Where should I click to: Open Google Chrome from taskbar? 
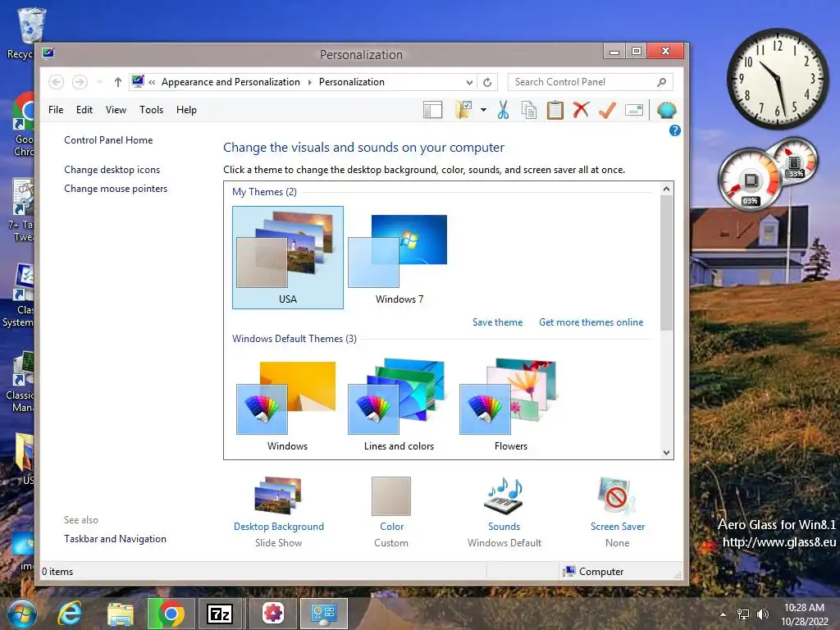click(x=171, y=614)
